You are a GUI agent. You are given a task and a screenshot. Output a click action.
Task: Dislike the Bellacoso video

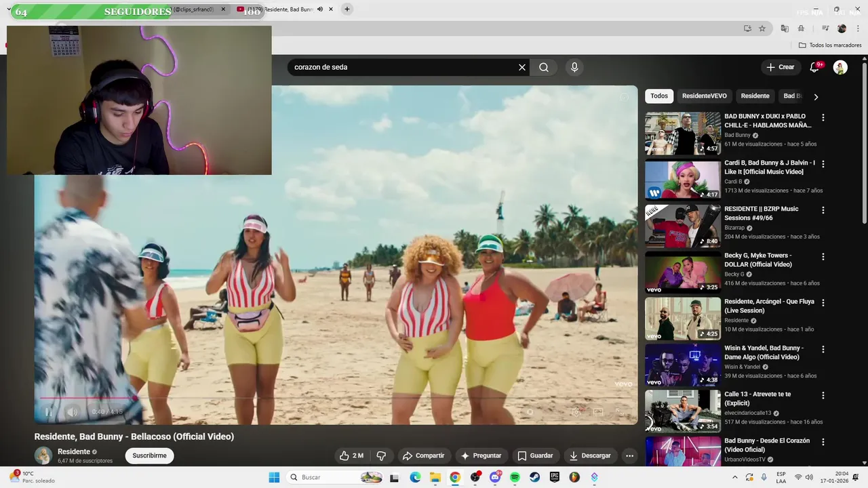click(381, 455)
